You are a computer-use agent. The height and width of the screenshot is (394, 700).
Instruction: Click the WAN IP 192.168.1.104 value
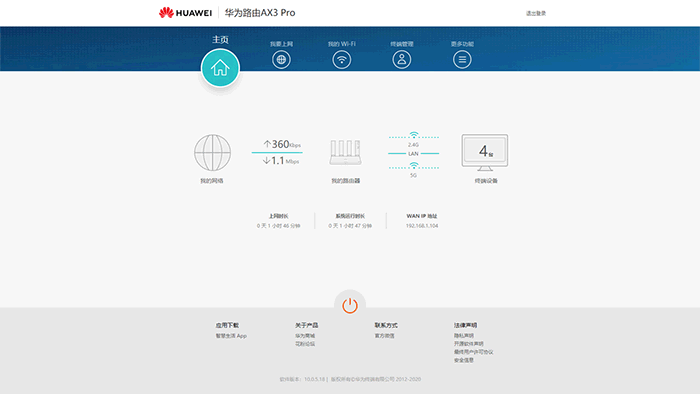pos(422,226)
